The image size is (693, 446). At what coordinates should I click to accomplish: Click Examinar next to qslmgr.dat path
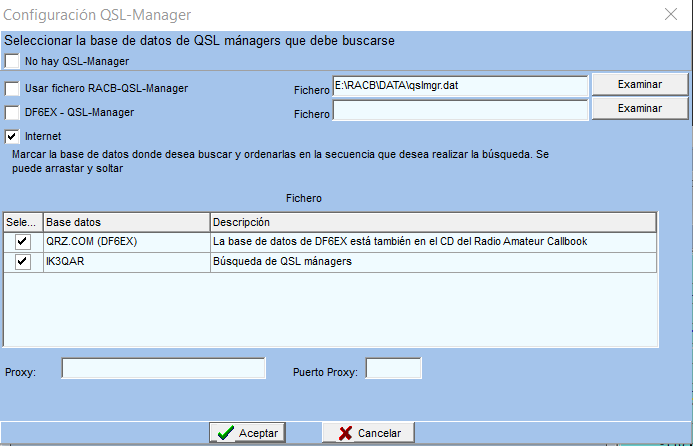click(640, 83)
